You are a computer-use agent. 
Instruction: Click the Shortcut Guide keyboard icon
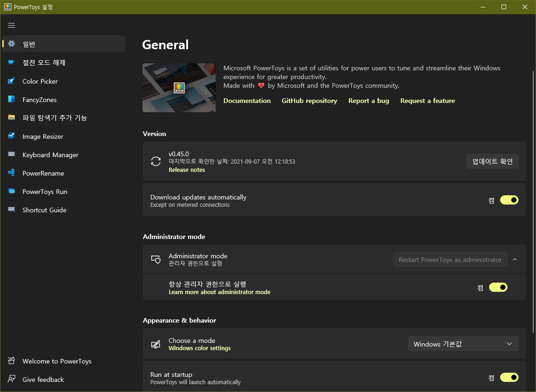11,210
